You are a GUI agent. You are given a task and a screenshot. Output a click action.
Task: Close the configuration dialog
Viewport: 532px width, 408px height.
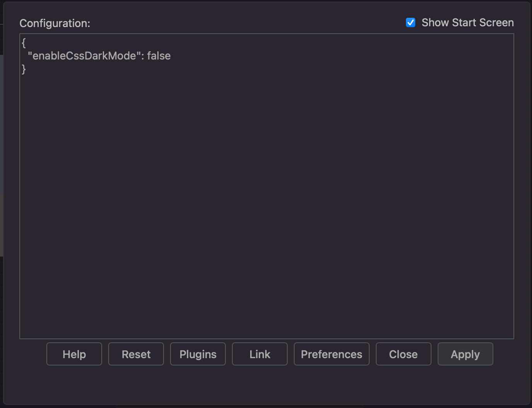[x=403, y=354]
